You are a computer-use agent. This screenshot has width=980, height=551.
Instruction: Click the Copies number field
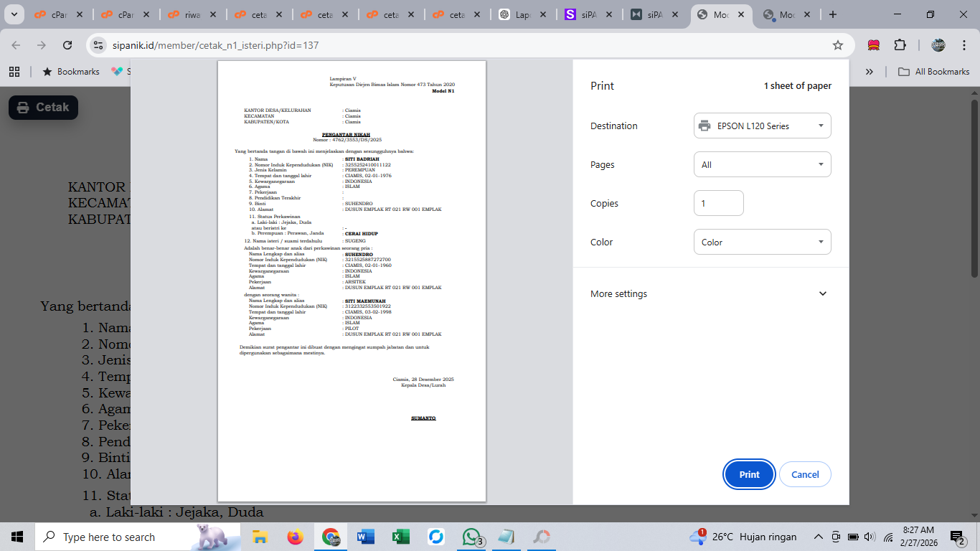tap(718, 203)
